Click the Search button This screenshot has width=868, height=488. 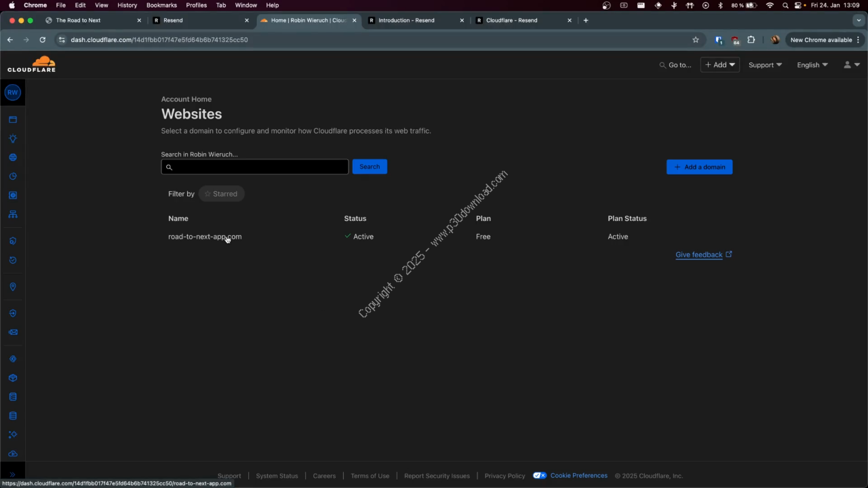coord(370,167)
